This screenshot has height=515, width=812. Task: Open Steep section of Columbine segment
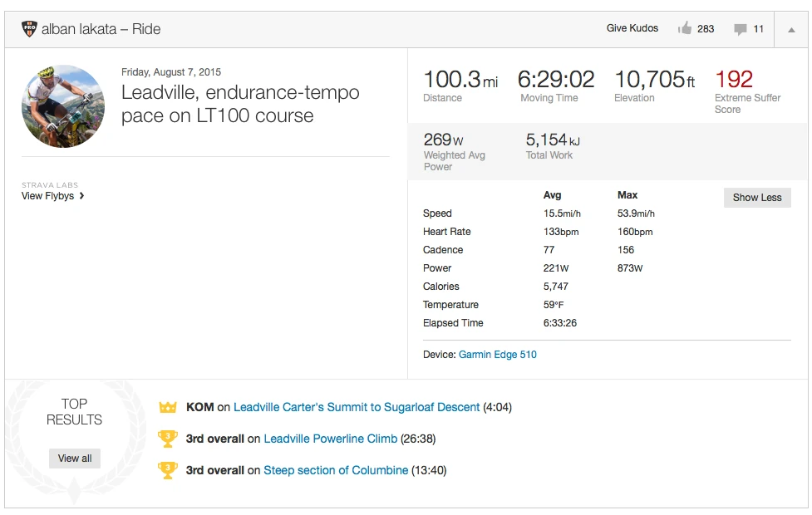336,470
